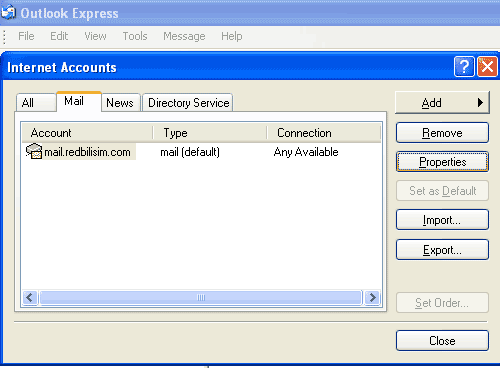Sort by the Account column header
This screenshot has height=368, width=500.
pyautogui.click(x=88, y=133)
